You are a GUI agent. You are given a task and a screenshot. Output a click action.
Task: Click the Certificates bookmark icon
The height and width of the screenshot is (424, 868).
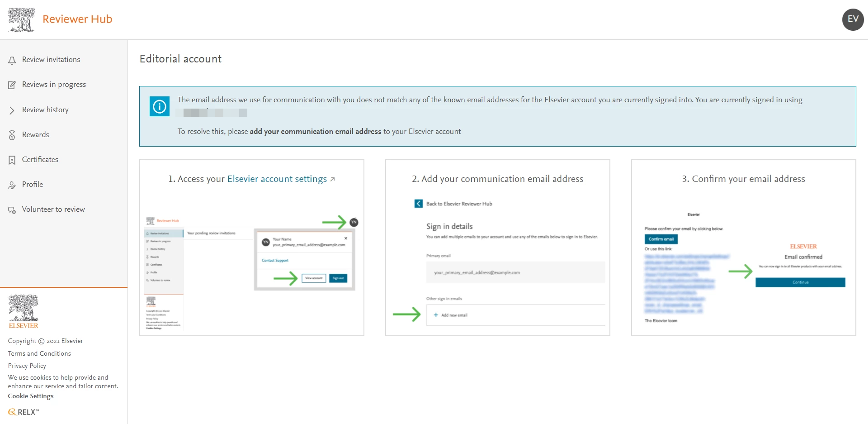[x=12, y=159]
